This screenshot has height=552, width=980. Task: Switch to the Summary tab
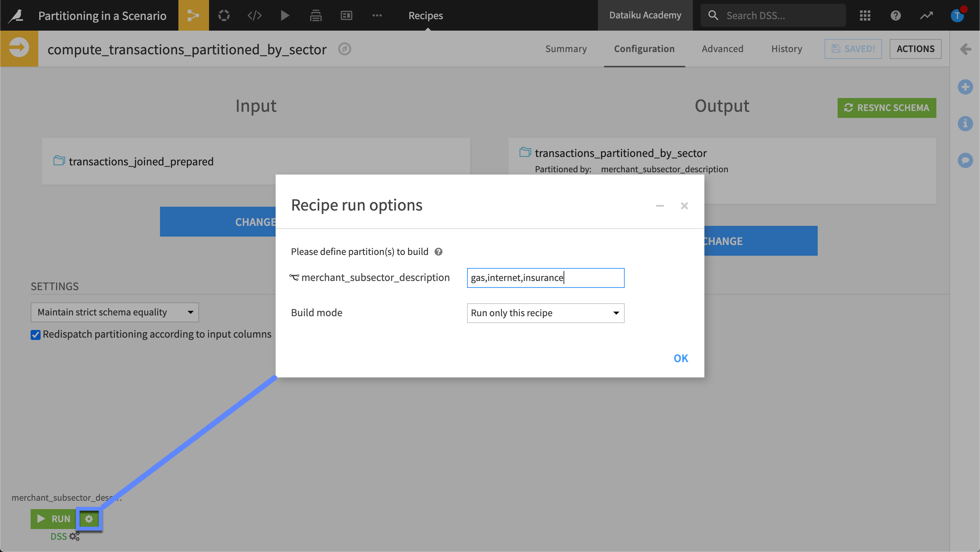[566, 49]
